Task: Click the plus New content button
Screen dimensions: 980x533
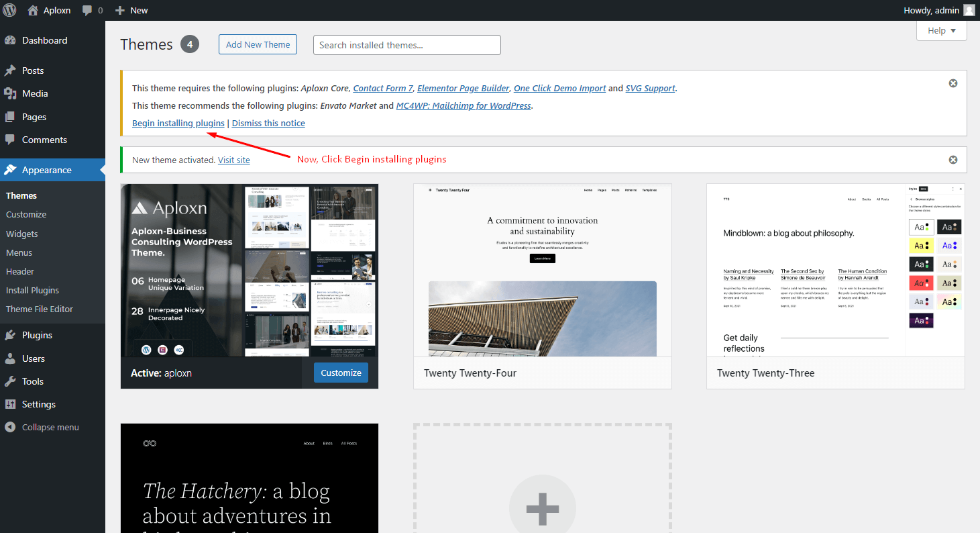Action: [131, 10]
